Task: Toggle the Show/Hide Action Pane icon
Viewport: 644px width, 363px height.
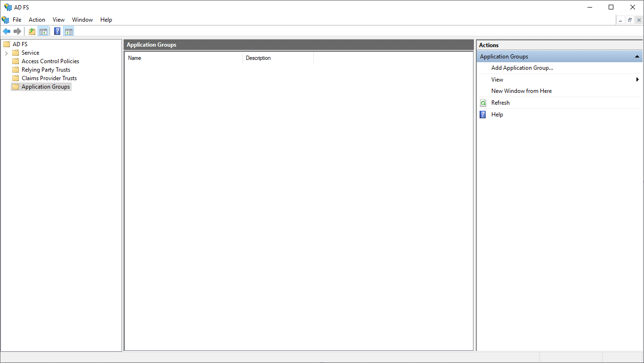Action: [x=69, y=32]
